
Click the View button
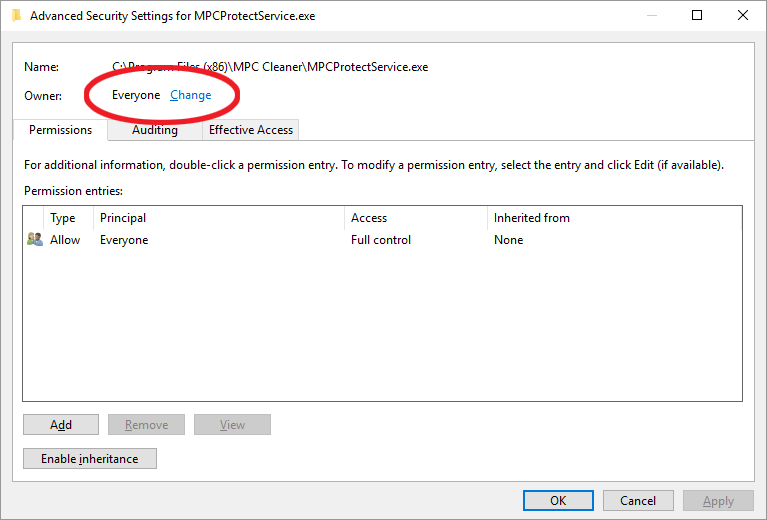(x=232, y=425)
